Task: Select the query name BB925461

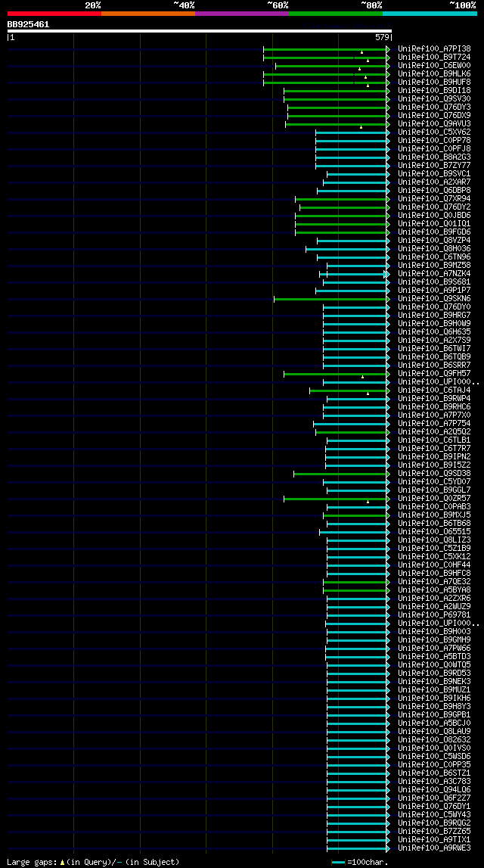Action: point(28,24)
